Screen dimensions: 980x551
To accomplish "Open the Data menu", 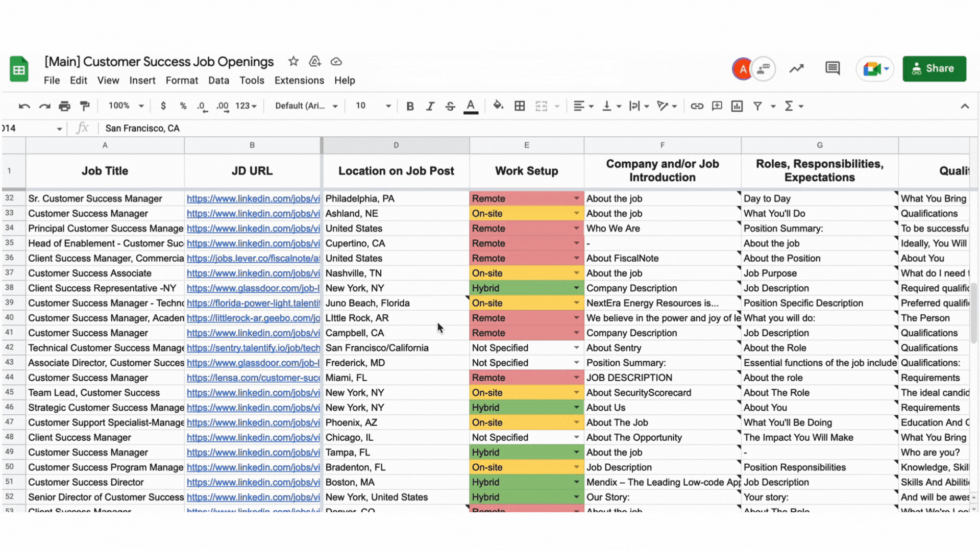I will coord(218,81).
